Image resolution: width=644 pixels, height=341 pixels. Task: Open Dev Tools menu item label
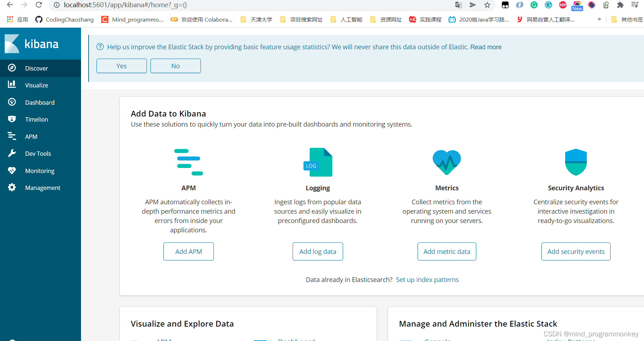pos(38,154)
